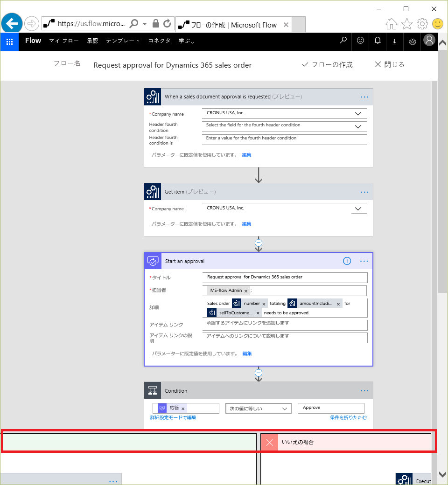The width and height of the screenshot is (448, 485).
Task: Open a new browser tab
Action: pyautogui.click(x=299, y=25)
